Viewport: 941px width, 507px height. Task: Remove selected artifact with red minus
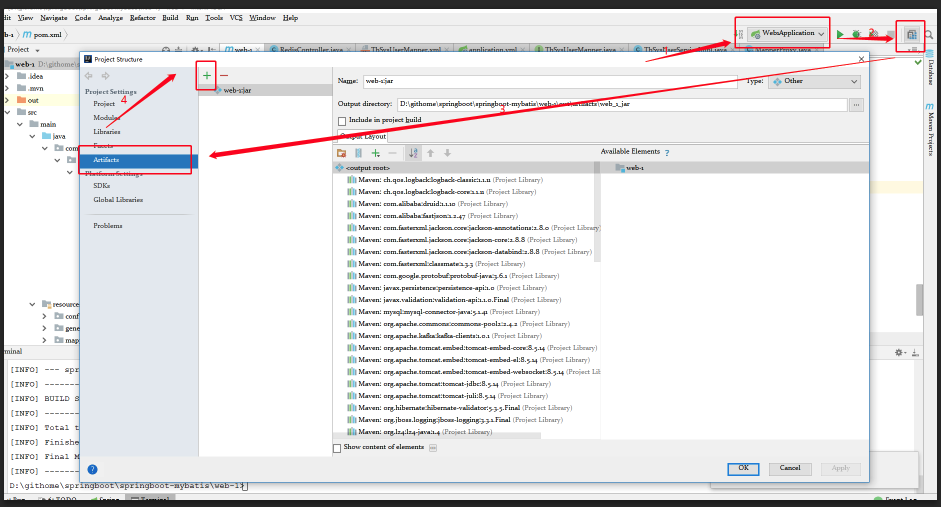(224, 76)
